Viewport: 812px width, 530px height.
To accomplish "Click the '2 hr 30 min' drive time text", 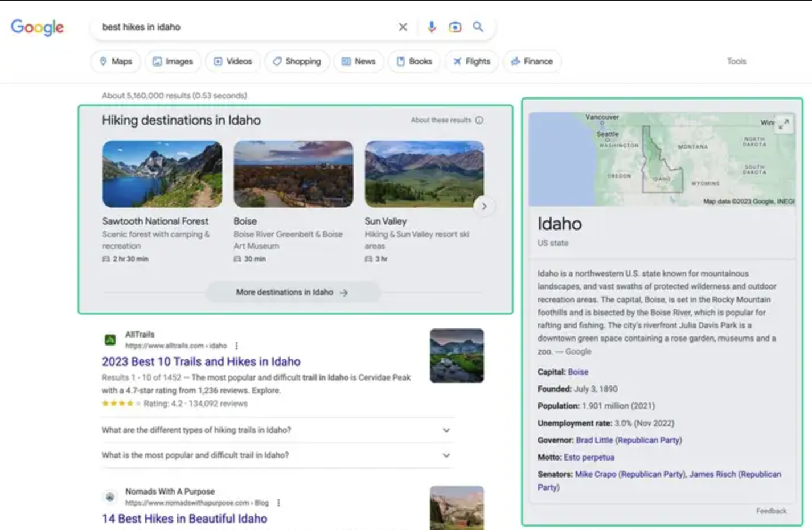I will pos(130,259).
